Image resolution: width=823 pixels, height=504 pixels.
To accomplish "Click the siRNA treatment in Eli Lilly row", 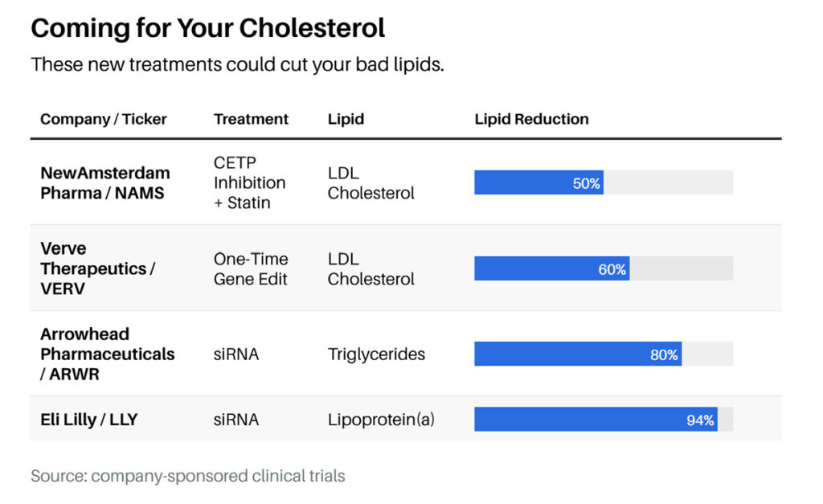I will pos(236,419).
